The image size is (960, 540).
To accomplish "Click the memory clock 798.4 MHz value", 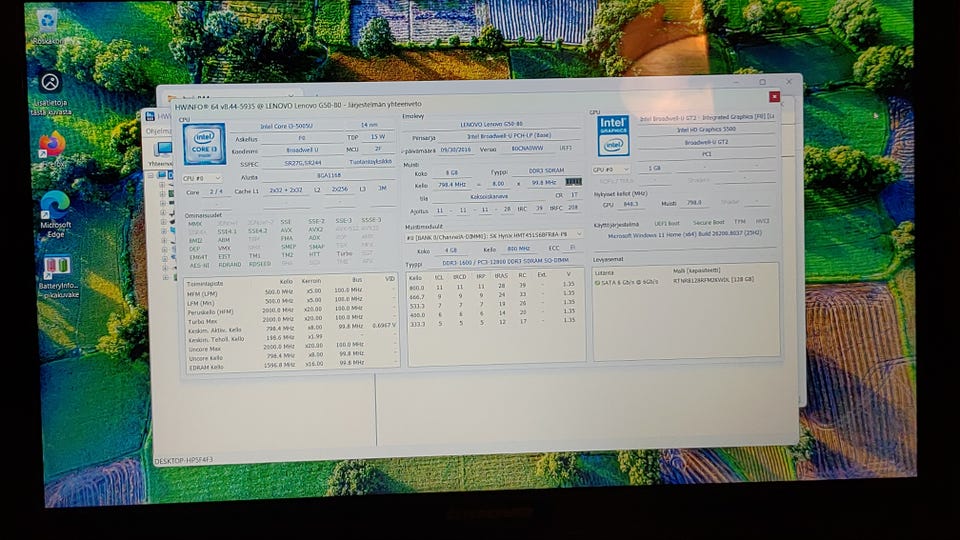I will pyautogui.click(x=452, y=184).
